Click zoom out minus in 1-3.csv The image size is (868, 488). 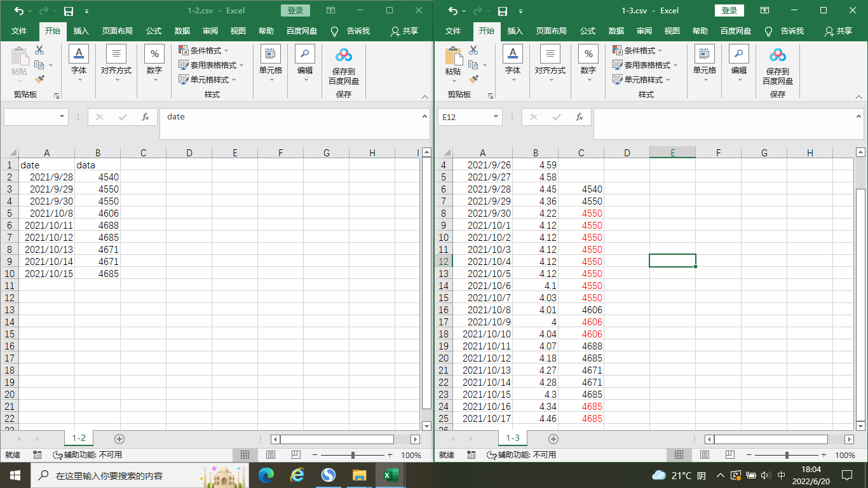point(749,455)
